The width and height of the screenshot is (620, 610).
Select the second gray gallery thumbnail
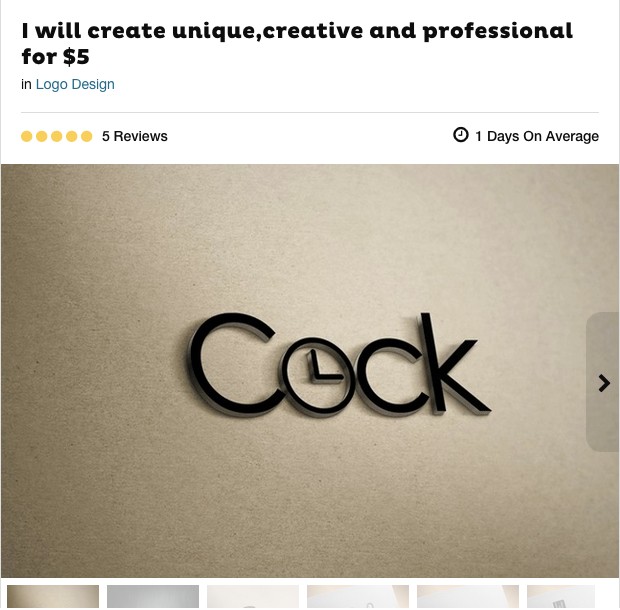pos(153,597)
